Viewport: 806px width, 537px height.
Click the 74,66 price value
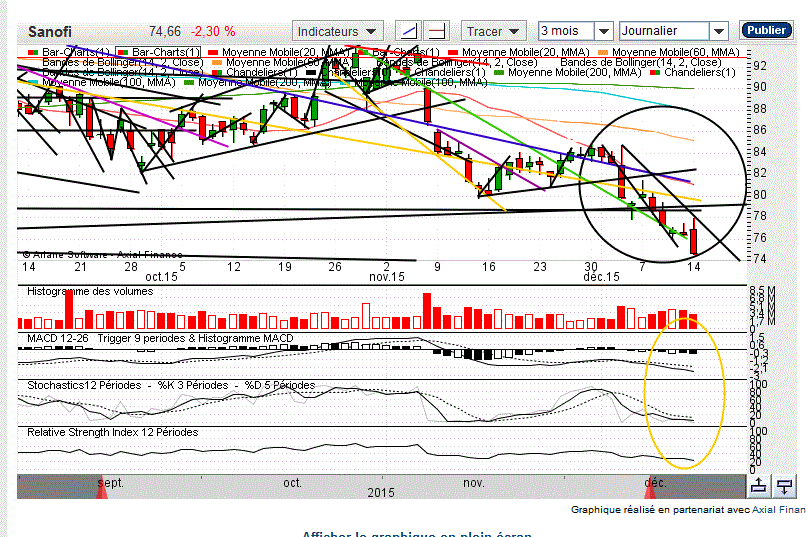(165, 31)
